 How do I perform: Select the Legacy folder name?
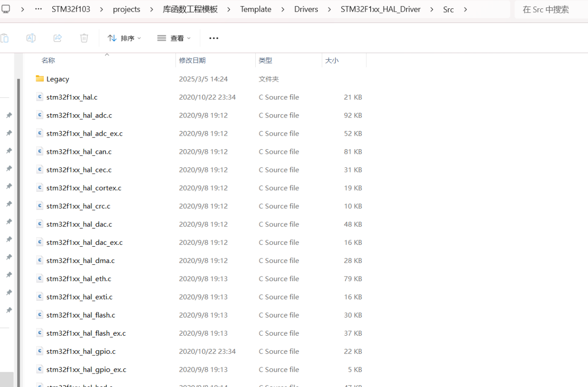click(58, 79)
